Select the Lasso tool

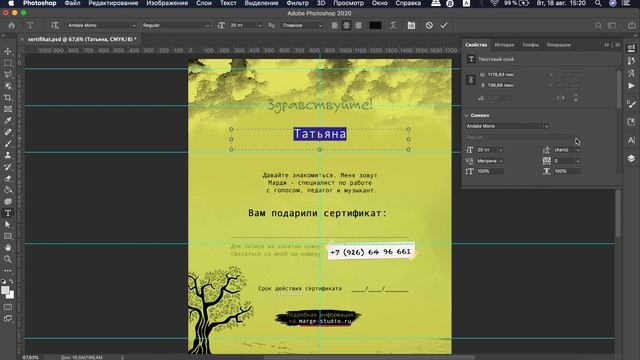8,75
